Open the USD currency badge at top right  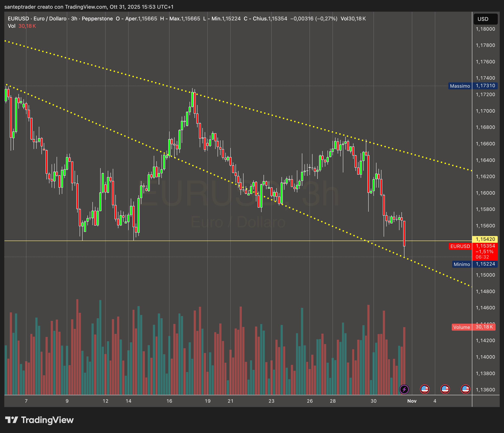point(486,19)
